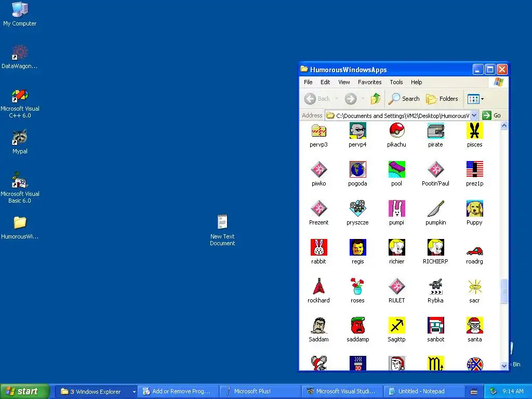Open the File menu
The height and width of the screenshot is (399, 532).
[x=308, y=82]
